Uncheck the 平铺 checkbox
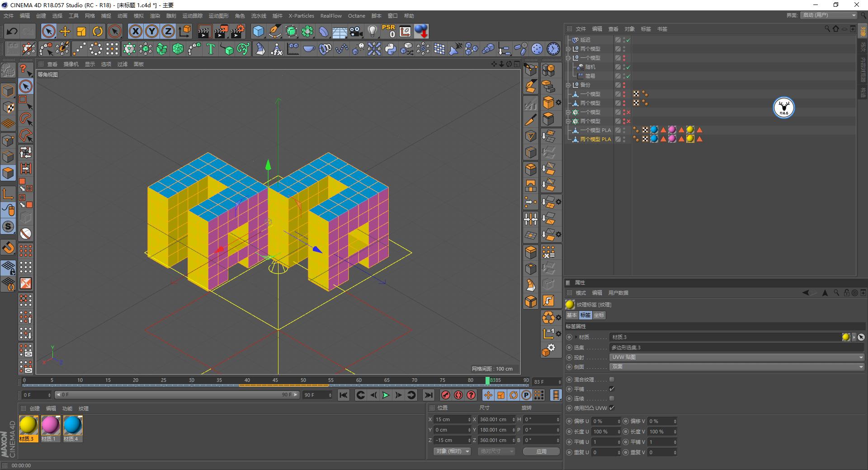Screen dimensions: 868x470 pyautogui.click(x=612, y=389)
